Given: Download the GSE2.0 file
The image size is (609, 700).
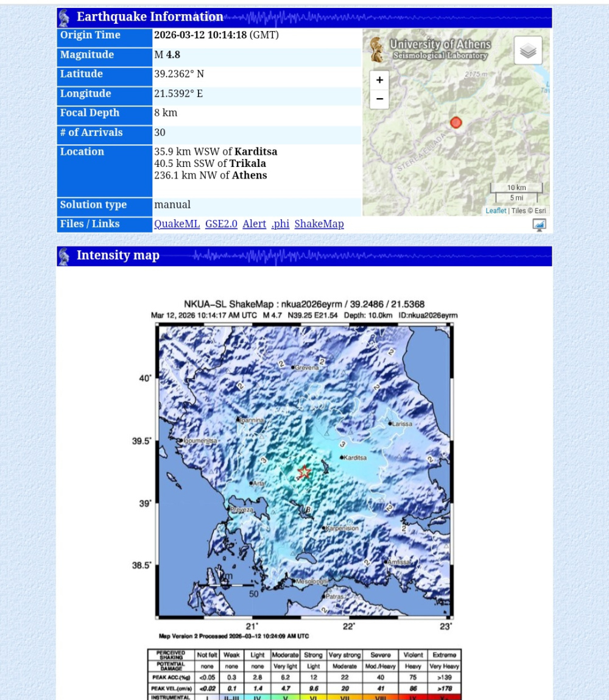Looking at the screenshot, I should [x=221, y=224].
